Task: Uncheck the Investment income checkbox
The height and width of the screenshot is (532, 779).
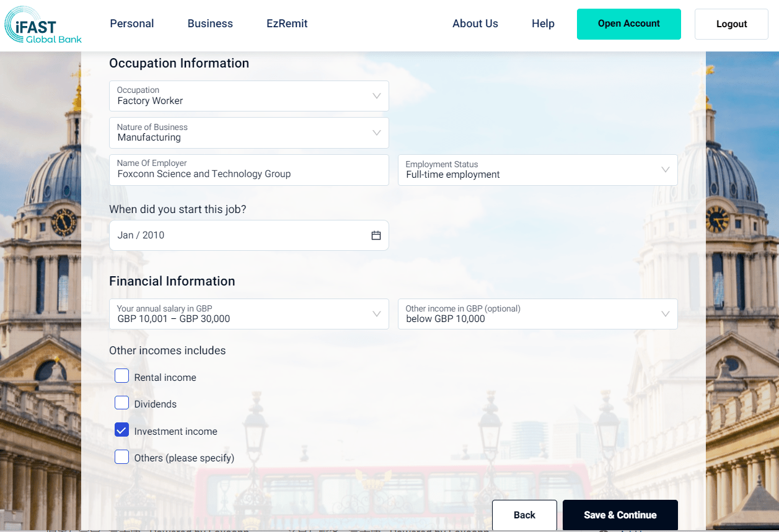Action: [122, 430]
